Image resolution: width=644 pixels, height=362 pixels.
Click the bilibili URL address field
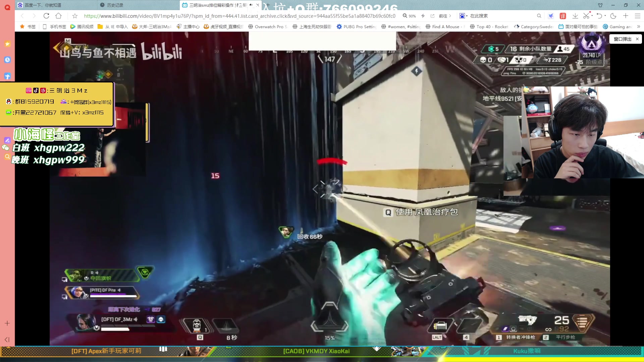tap(239, 16)
